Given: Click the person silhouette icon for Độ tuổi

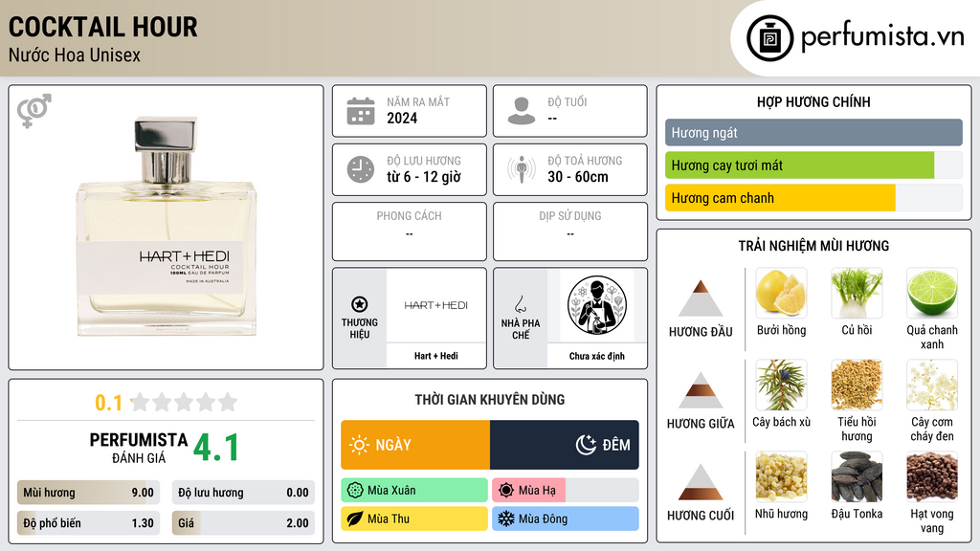Looking at the screenshot, I should pyautogui.click(x=522, y=111).
